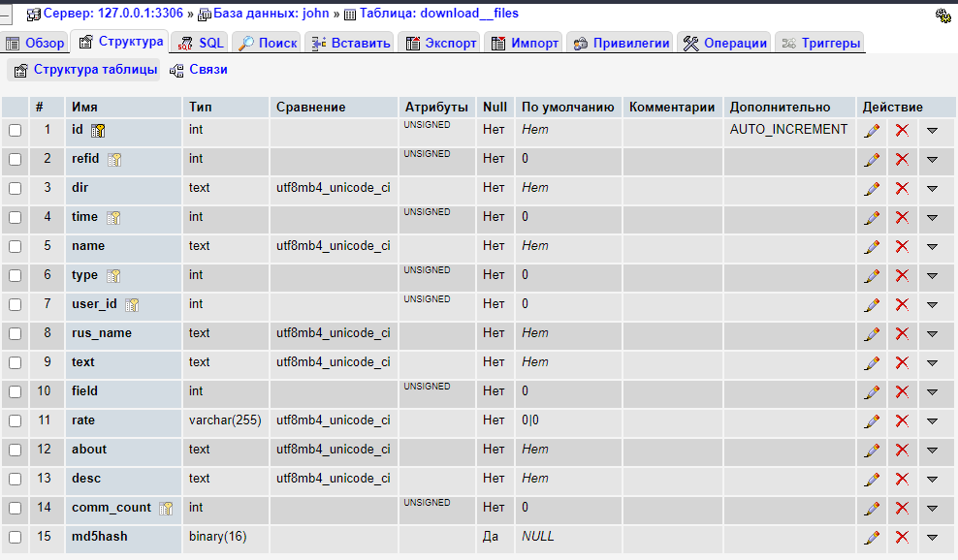Viewport: 958px width, 560px height.
Task: Expand more actions arrow for refid row
Action: [x=933, y=160]
